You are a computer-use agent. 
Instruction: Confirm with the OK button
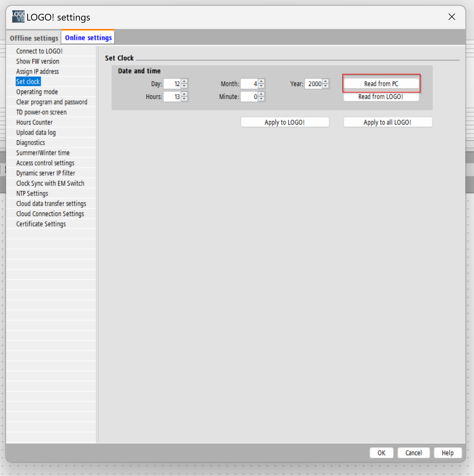(x=382, y=453)
